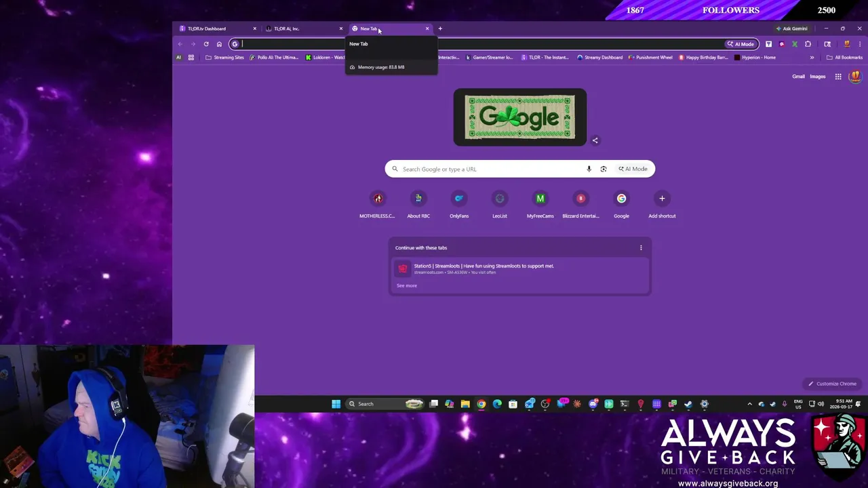This screenshot has width=868, height=488.
Task: Open the Streaming Sites bookmark folder
Action: tap(224, 58)
